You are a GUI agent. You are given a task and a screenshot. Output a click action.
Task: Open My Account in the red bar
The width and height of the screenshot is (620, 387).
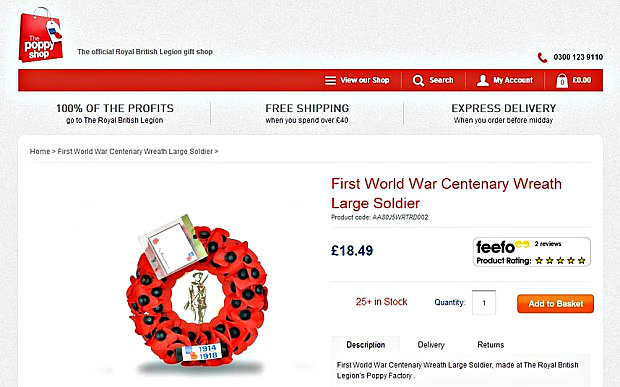[513, 80]
